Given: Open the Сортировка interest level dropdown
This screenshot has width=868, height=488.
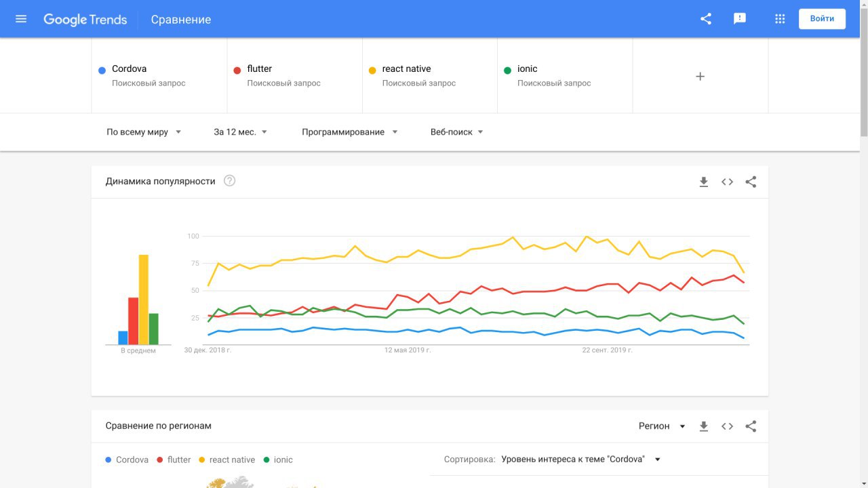Looking at the screenshot, I should (x=580, y=460).
